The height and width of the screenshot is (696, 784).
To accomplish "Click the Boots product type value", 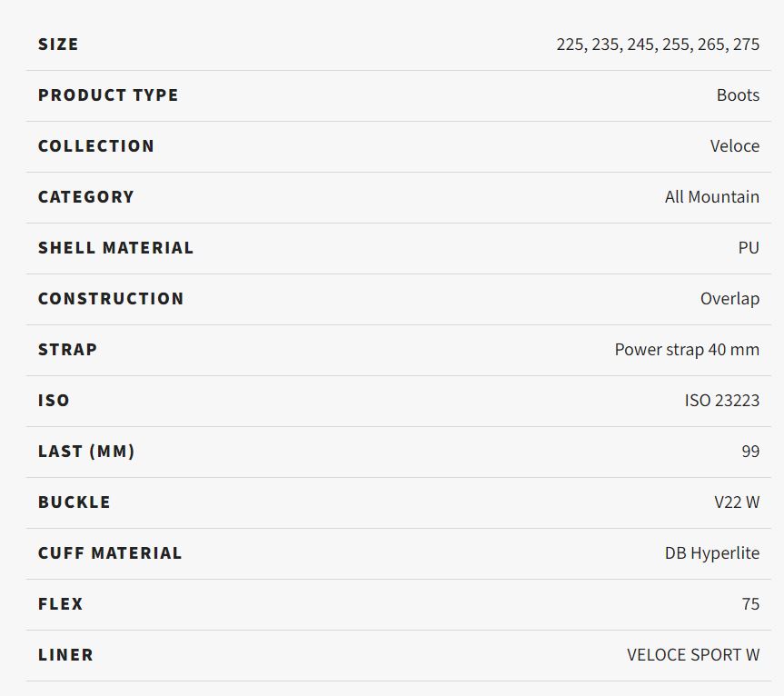I will [738, 95].
